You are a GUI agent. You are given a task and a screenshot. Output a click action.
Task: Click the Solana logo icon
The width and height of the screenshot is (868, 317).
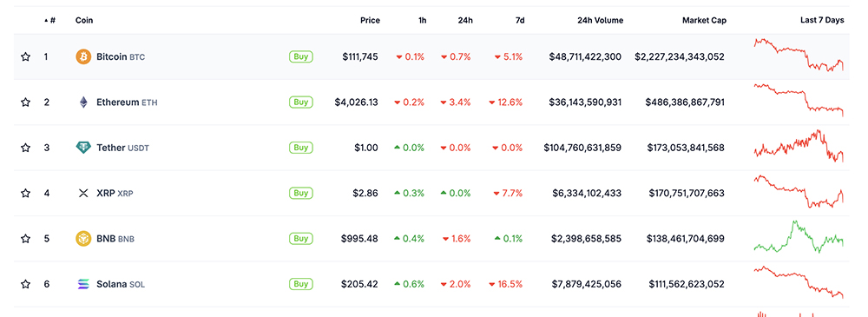(x=83, y=284)
